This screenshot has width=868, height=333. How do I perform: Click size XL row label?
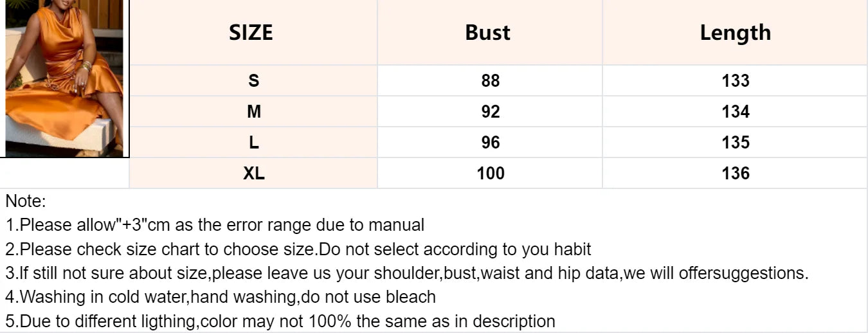[x=254, y=173]
